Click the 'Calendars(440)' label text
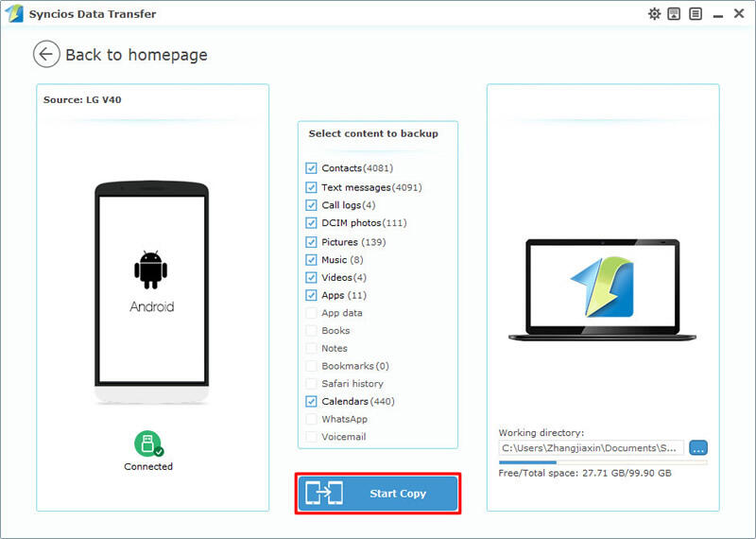756x539 pixels. [x=358, y=402]
